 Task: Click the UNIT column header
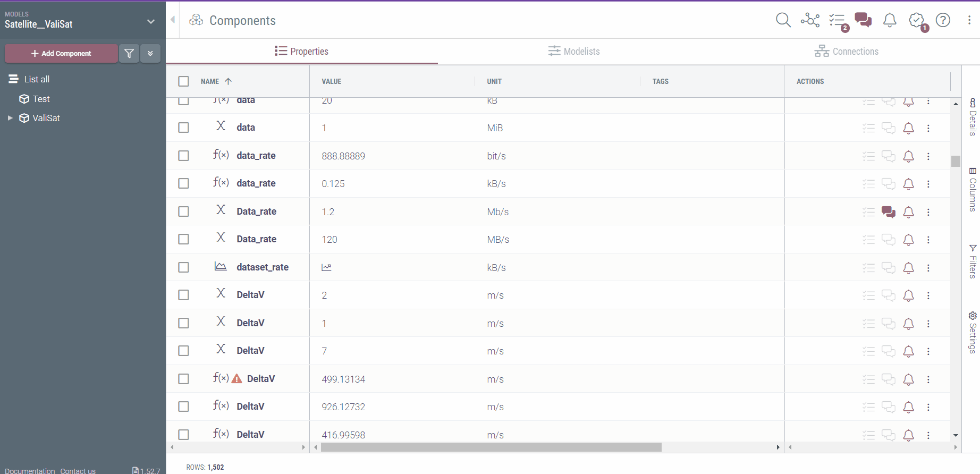click(x=494, y=81)
